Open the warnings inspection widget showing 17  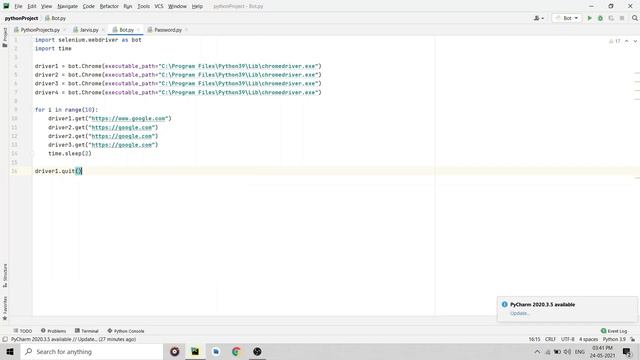point(615,41)
